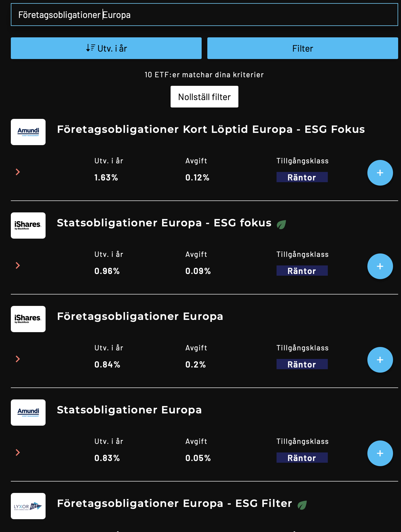Click green leaf icon beside Statsobligationer ESG fokus

click(281, 225)
